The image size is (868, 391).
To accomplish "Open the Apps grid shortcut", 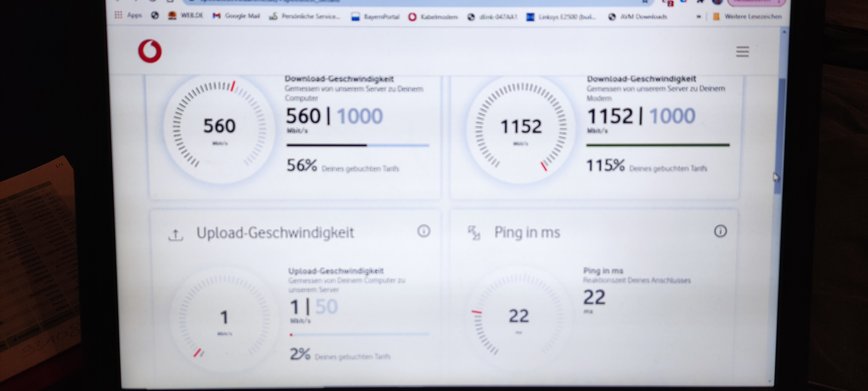I will (128, 15).
